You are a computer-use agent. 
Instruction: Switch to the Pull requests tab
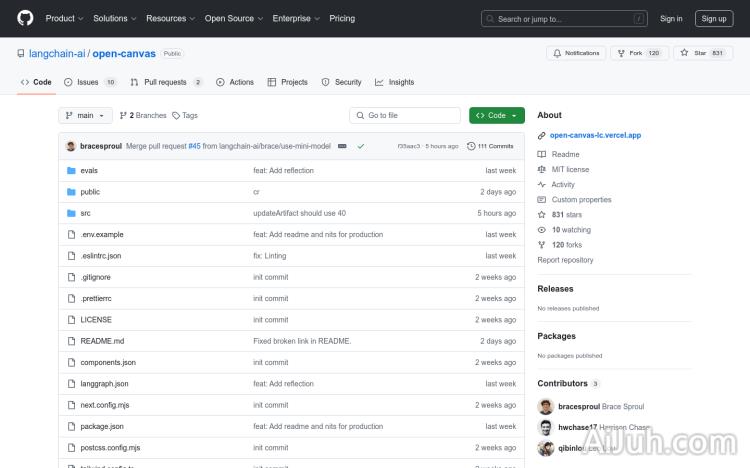(x=166, y=82)
